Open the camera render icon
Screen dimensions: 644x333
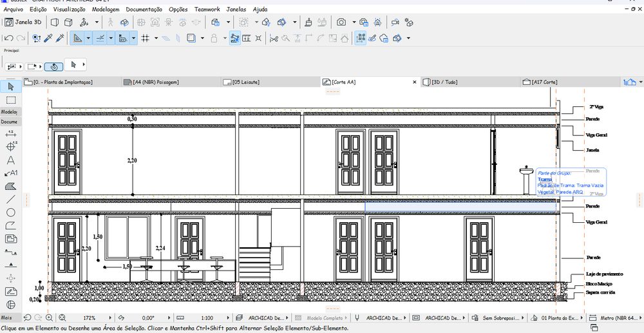pyautogui.click(x=341, y=22)
